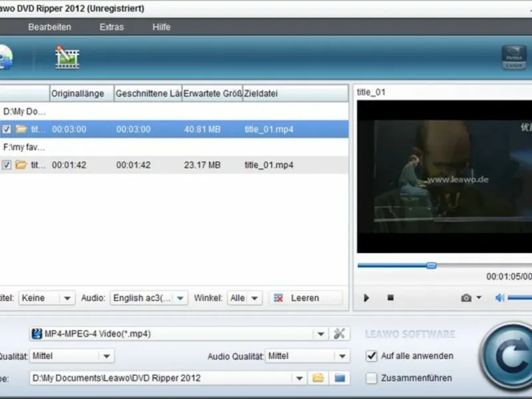Image resolution: width=532 pixels, height=399 pixels.
Task: Open the snapshot options arrow
Action: [479, 297]
